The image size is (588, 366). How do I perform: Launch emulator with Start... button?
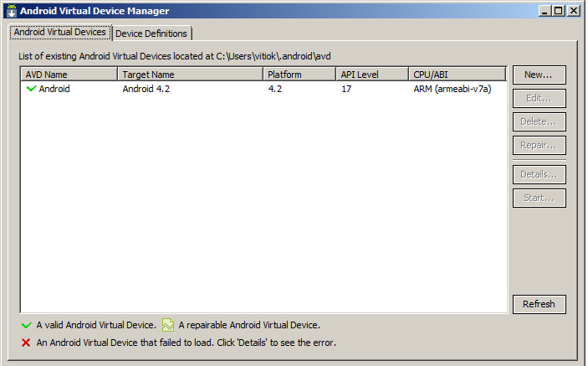pyautogui.click(x=539, y=198)
